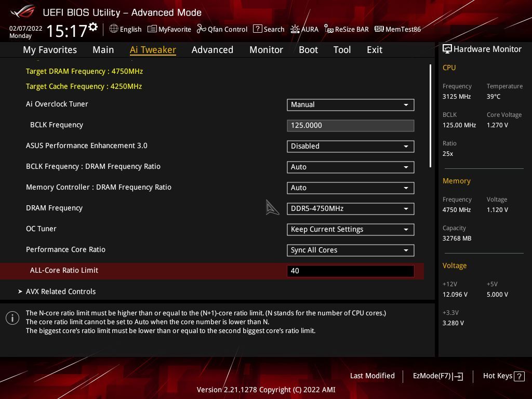Screen dimensions: 532x399
Task: Click the OC Tuner setting label
Action: coord(41,229)
